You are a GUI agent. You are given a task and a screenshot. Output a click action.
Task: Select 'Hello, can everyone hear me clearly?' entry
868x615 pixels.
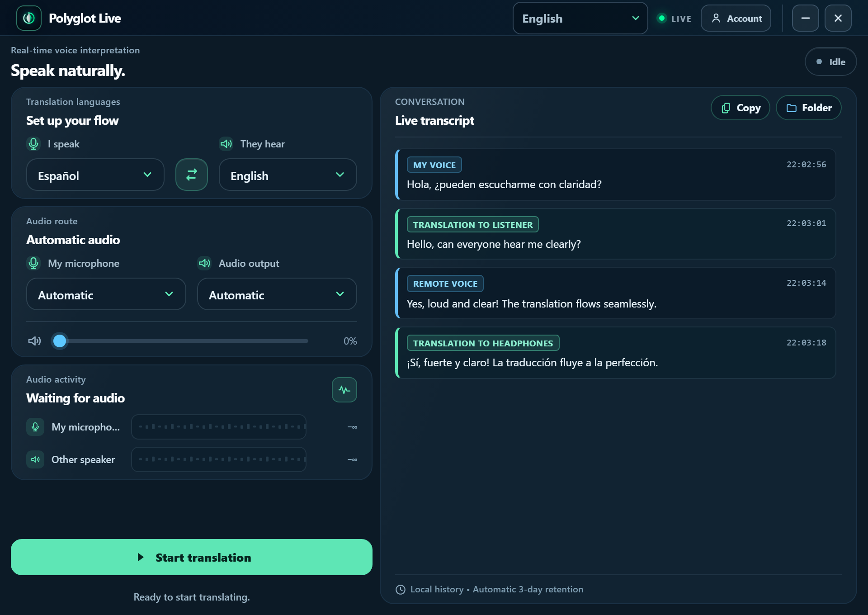[x=616, y=234]
